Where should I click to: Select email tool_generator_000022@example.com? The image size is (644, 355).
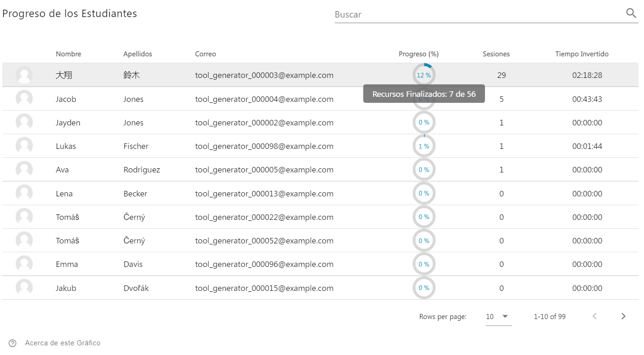tap(264, 217)
